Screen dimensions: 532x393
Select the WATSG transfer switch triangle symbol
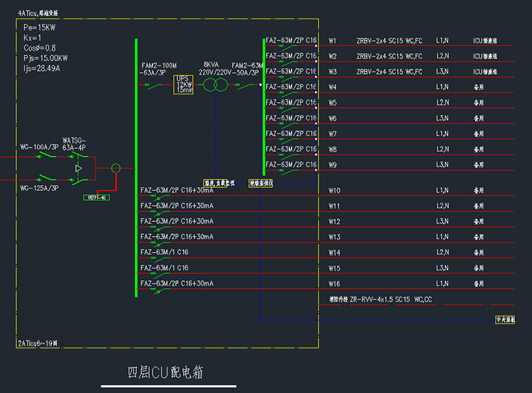click(x=79, y=168)
